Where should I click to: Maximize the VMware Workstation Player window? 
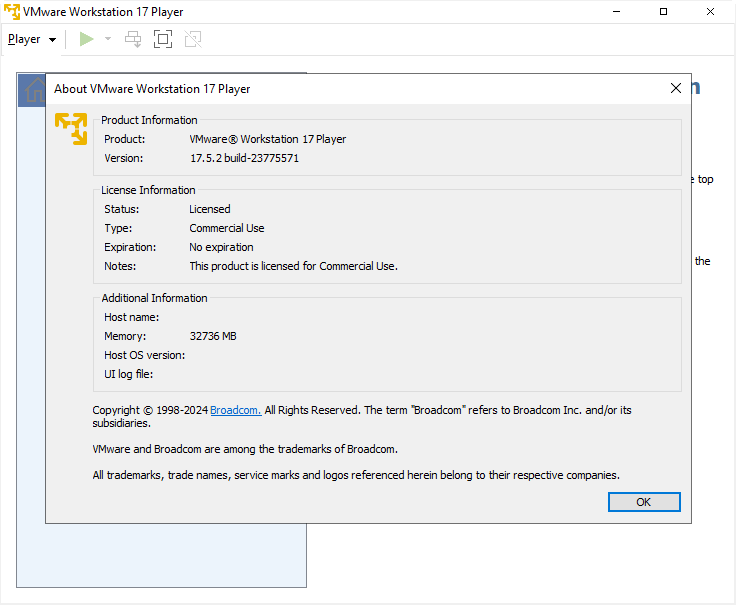click(663, 12)
